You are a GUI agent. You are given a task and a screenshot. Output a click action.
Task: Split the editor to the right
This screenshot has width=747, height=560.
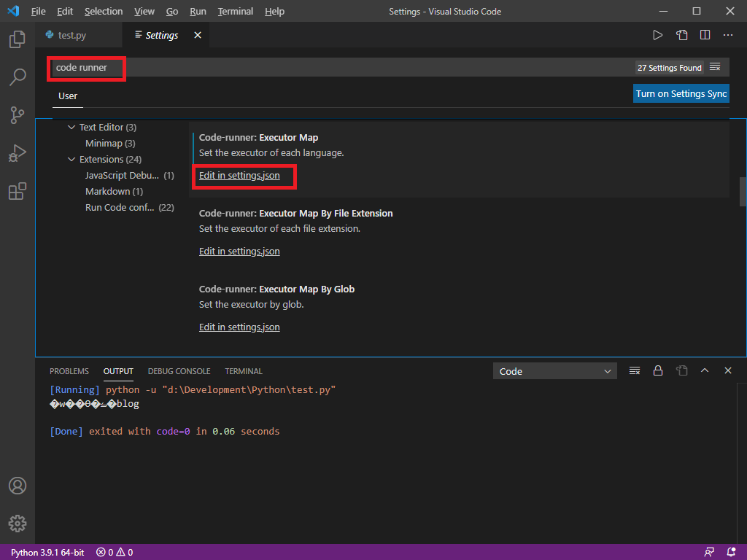705,35
